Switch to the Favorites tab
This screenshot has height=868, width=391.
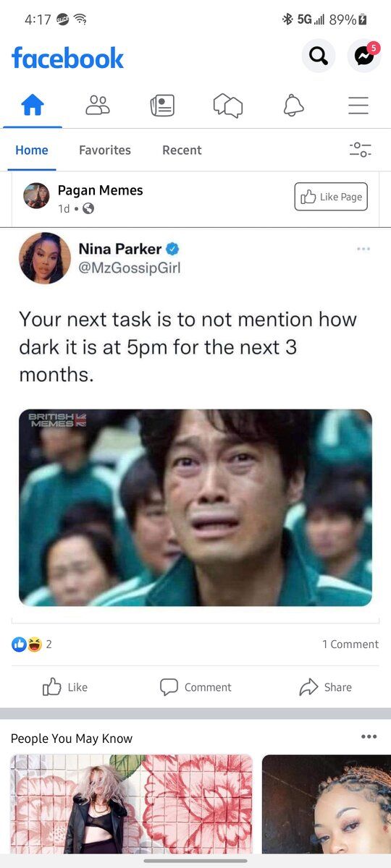[105, 150]
